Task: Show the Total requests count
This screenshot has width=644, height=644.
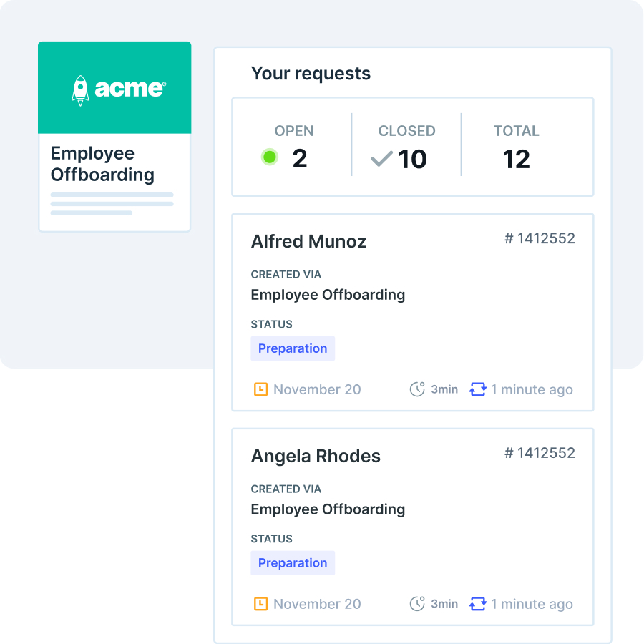Action: click(516, 147)
